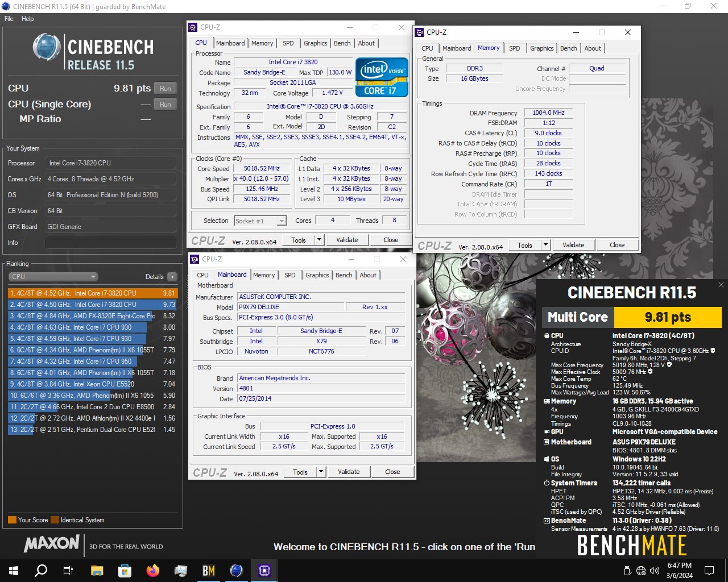Screen dimensions: 728x582
Task: Select the Intel Xeon CPU E5520 ranking row
Action: click(93, 384)
